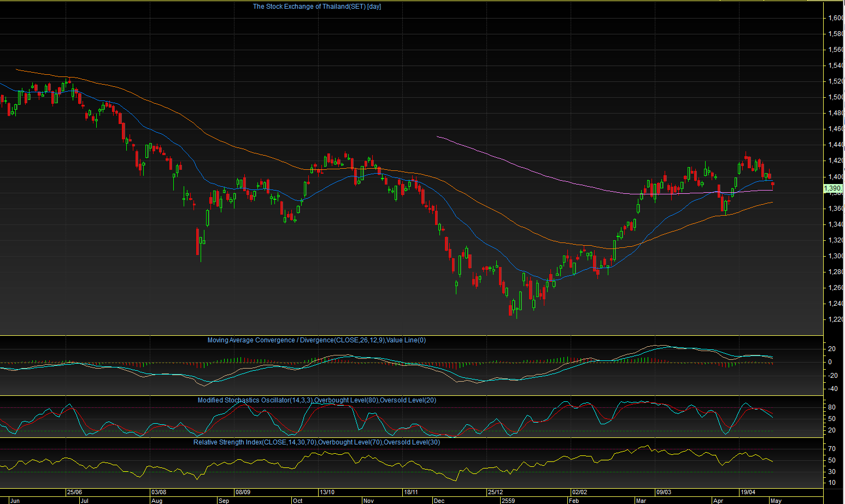This screenshot has height=504, width=845.
Task: Click the Feb month label on time axis
Action: (x=573, y=501)
